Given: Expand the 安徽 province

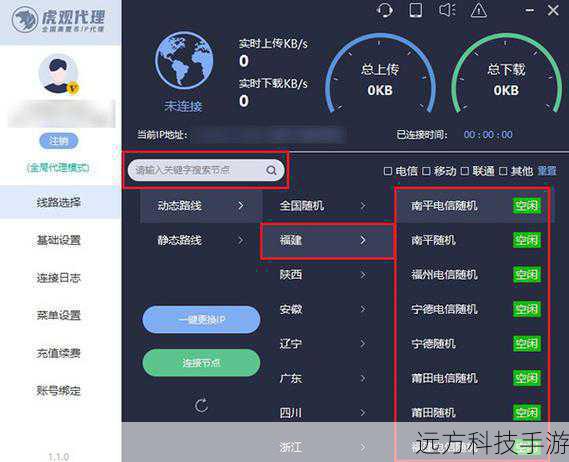Looking at the screenshot, I should tap(327, 309).
